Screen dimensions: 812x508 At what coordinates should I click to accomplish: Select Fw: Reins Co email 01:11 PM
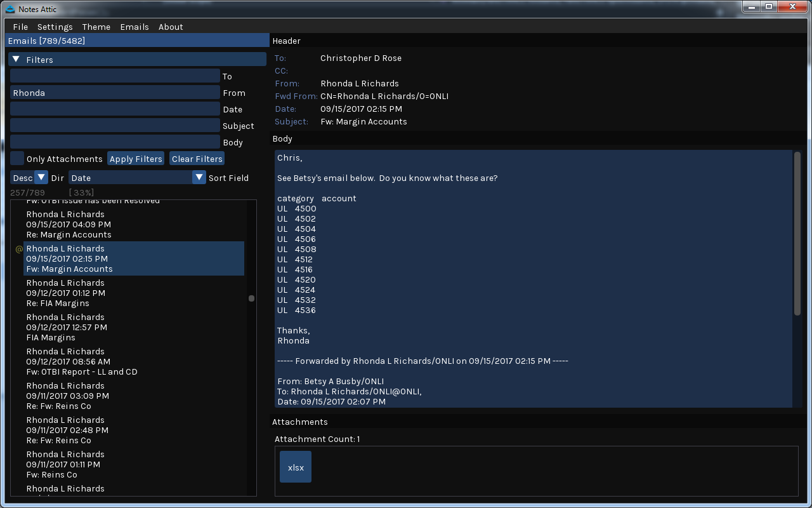(134, 464)
